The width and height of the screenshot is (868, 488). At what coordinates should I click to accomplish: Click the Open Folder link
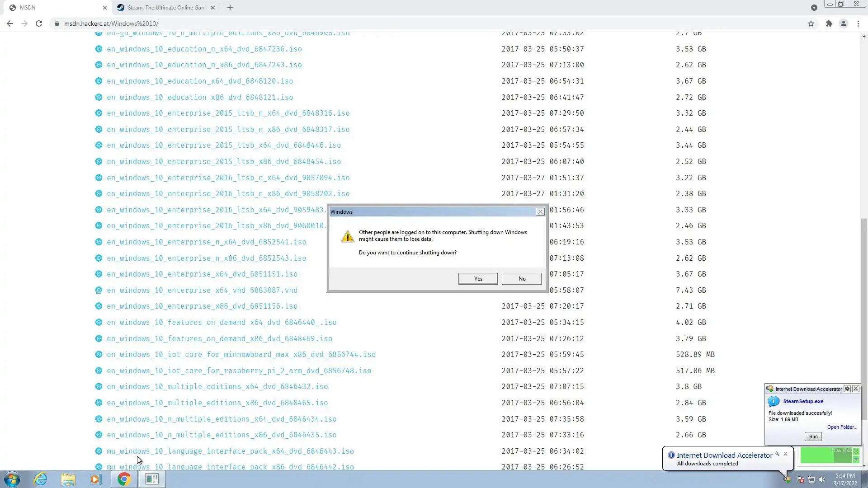(842, 427)
